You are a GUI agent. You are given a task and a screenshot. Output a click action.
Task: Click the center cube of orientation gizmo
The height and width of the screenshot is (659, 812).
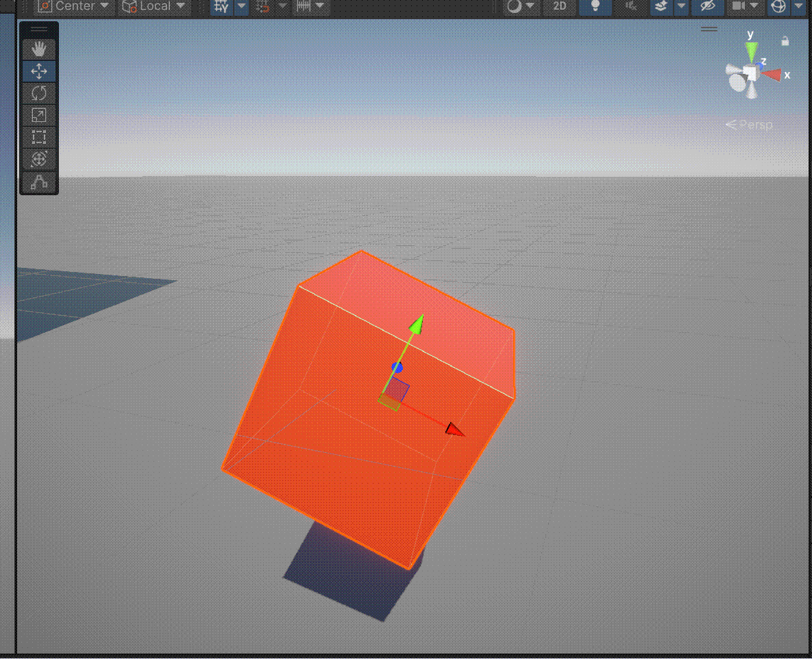tap(750, 73)
